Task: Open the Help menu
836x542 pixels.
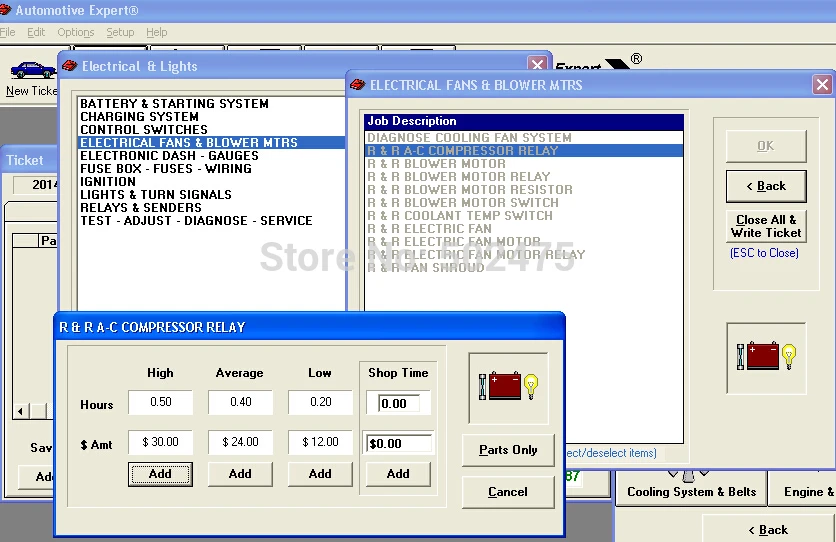Action: 157,32
